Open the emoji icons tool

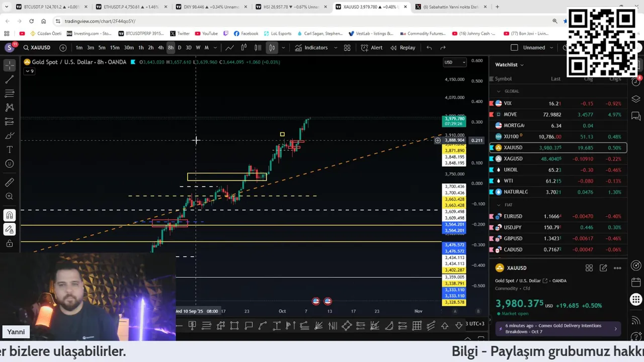10,164
